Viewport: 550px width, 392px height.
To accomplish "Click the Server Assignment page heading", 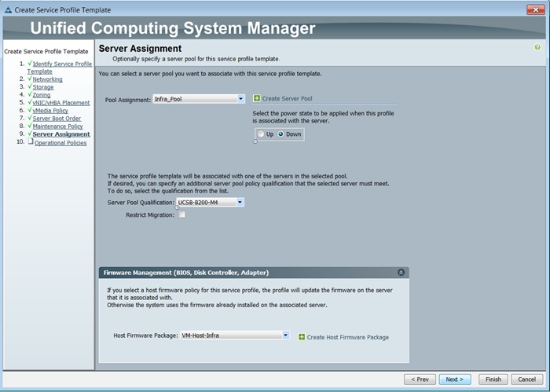I will pos(140,49).
